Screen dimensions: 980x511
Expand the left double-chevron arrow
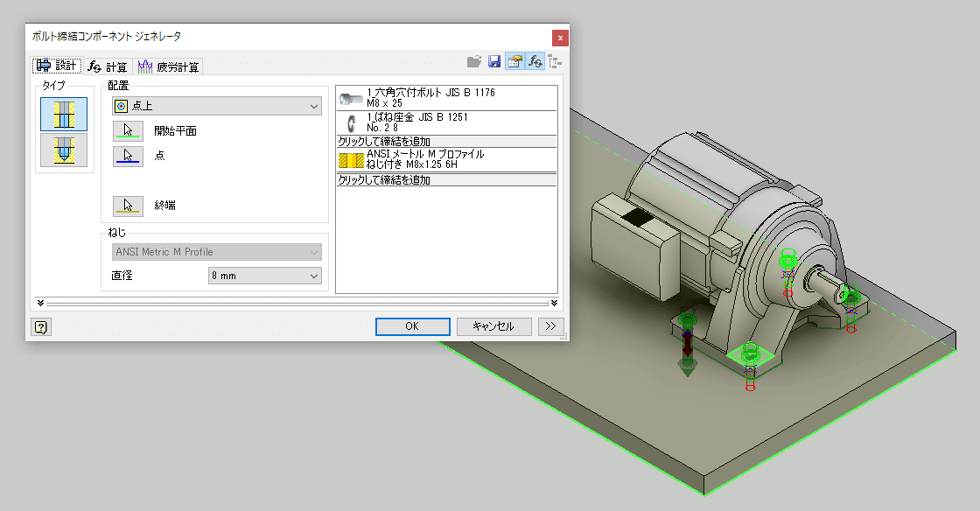(x=40, y=303)
